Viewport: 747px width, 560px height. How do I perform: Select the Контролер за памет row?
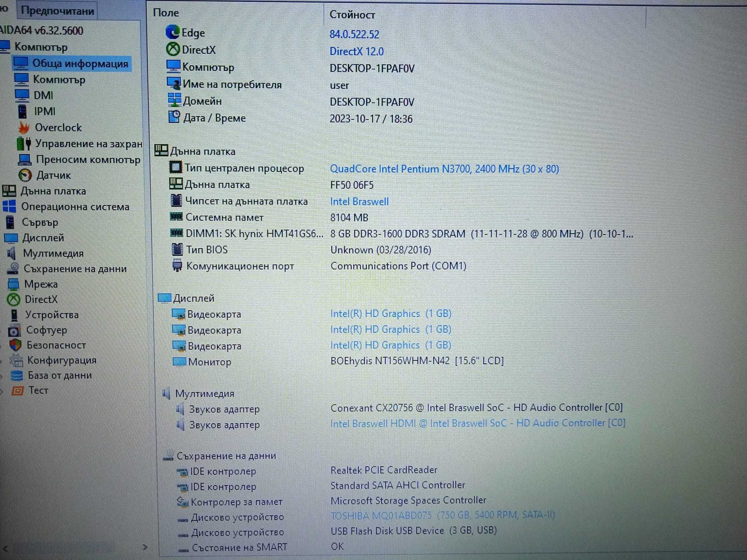click(x=332, y=501)
